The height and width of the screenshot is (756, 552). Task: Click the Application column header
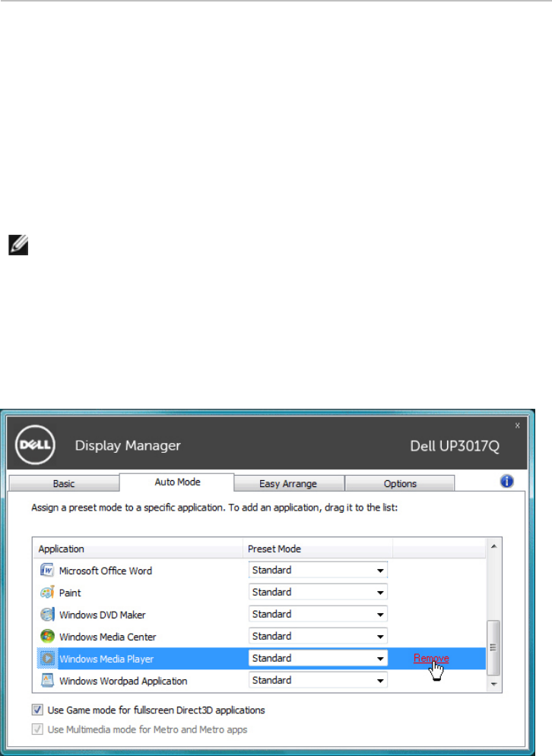(x=138, y=549)
